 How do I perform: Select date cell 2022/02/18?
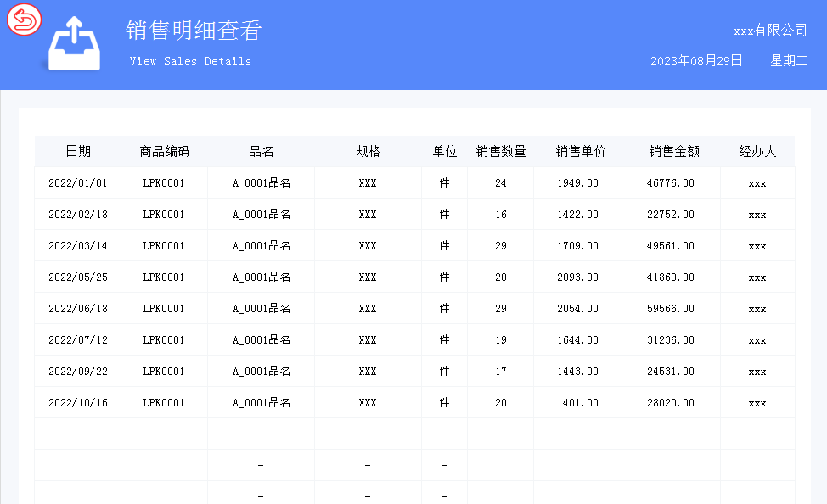(78, 215)
